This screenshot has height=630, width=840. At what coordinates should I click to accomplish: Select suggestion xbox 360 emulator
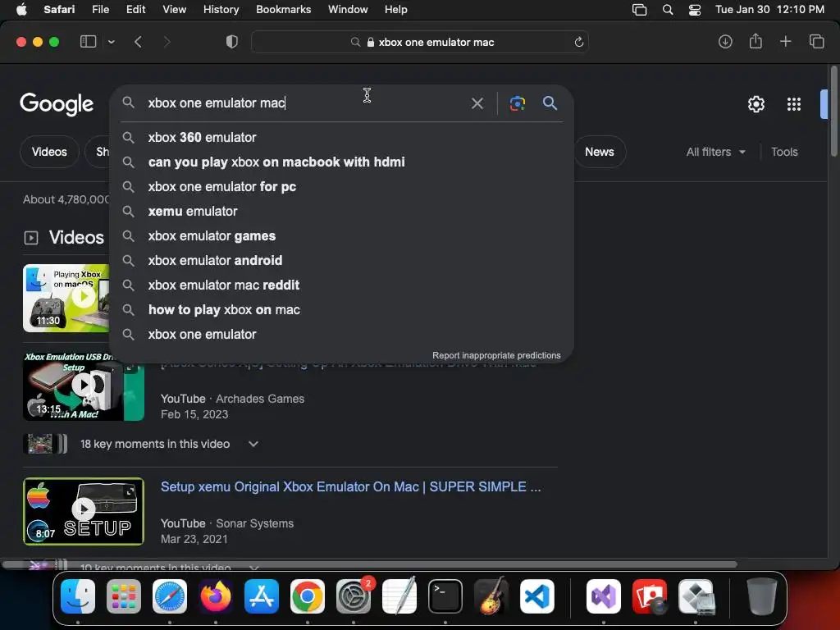tap(341, 138)
